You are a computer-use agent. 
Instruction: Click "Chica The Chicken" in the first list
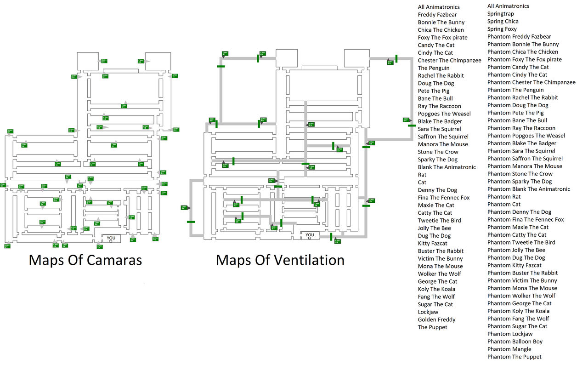click(441, 30)
